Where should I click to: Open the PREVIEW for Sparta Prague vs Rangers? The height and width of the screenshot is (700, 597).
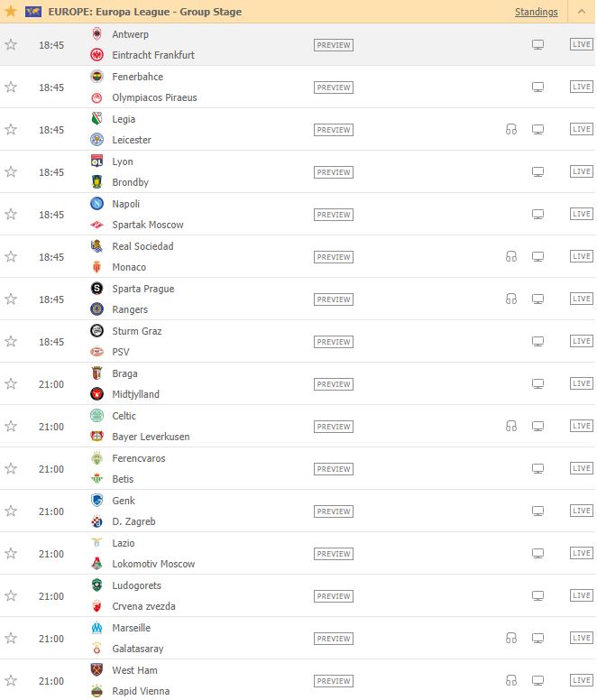pos(334,299)
